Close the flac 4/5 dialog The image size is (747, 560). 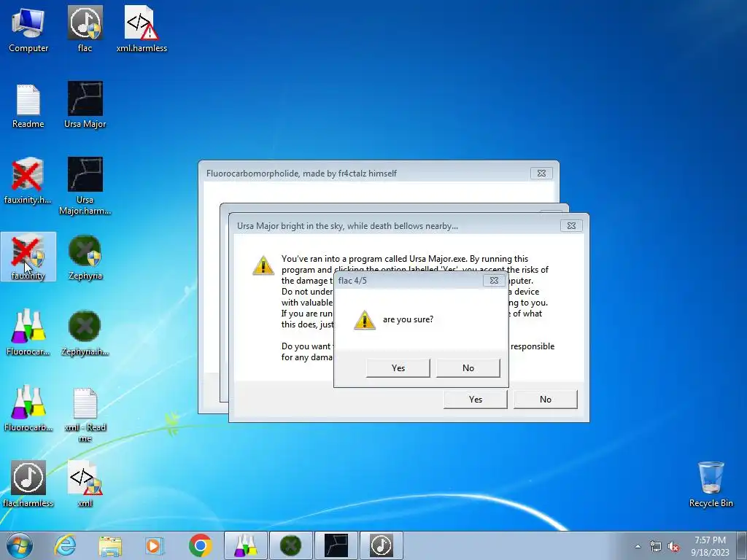494,281
